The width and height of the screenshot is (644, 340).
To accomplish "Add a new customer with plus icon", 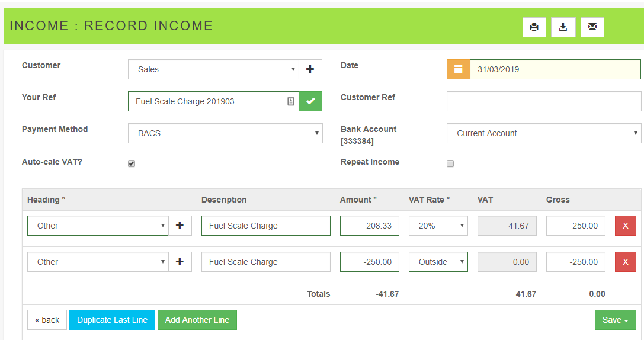I will pyautogui.click(x=310, y=69).
